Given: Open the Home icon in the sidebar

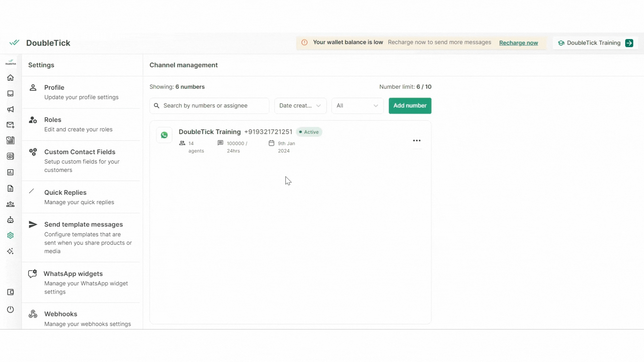Looking at the screenshot, I should tap(10, 78).
